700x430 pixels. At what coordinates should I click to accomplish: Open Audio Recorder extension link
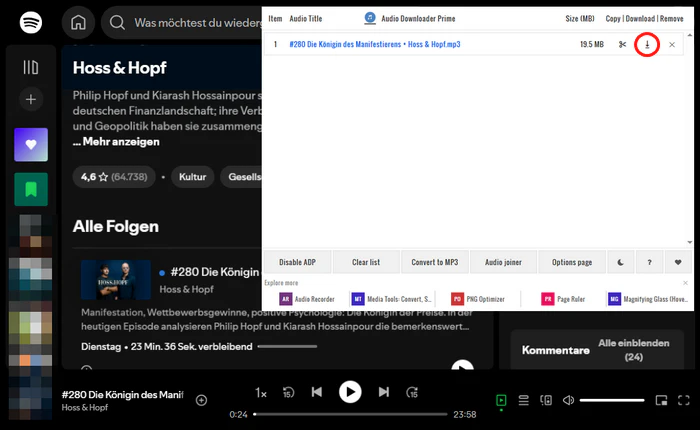click(x=307, y=299)
